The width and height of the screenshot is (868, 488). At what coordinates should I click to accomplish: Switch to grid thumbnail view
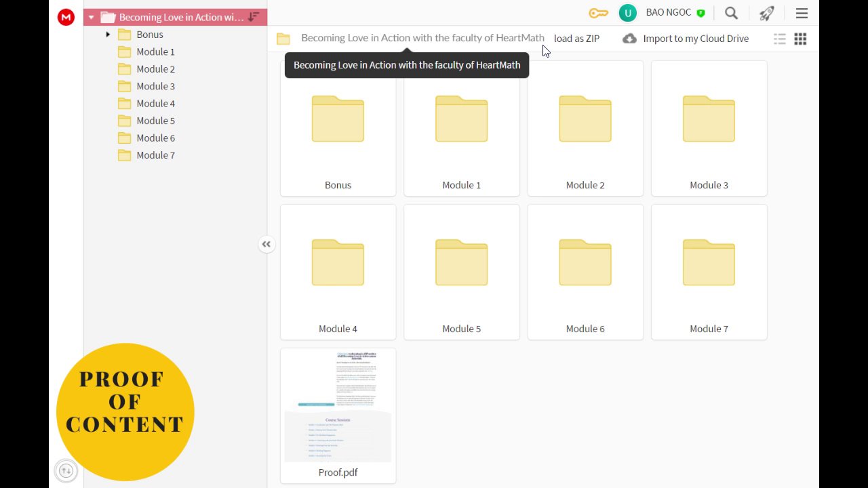click(800, 39)
